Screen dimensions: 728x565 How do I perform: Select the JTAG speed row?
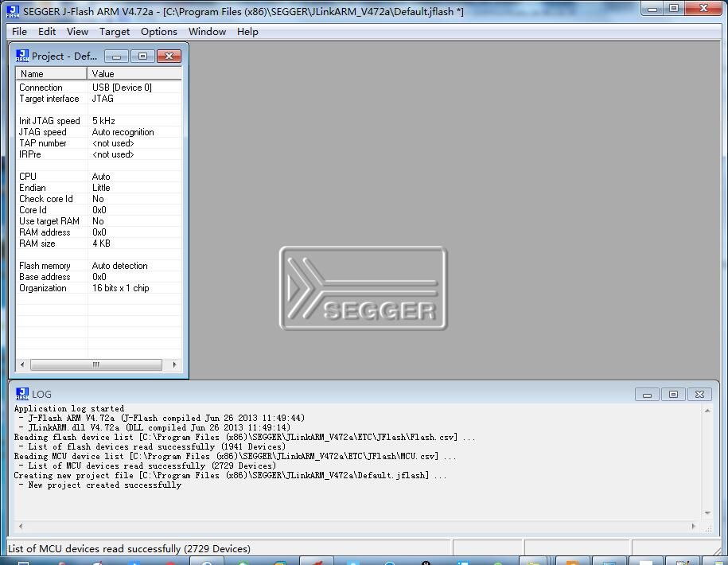tap(99, 132)
